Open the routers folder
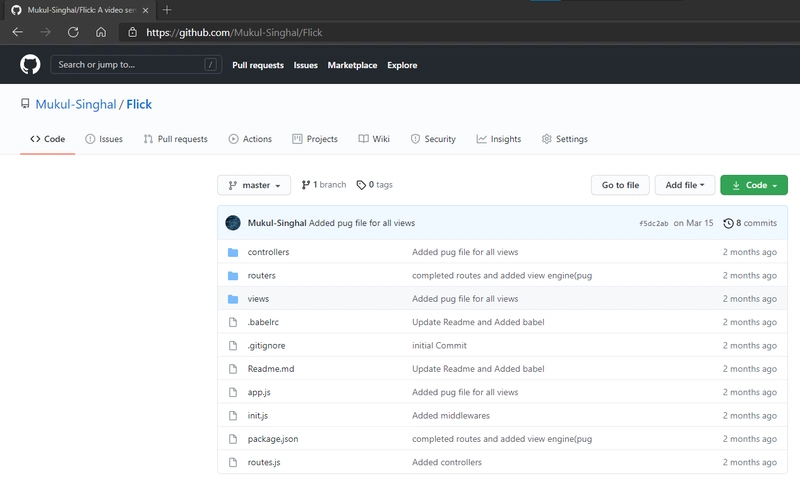The image size is (800, 481). [x=261, y=275]
